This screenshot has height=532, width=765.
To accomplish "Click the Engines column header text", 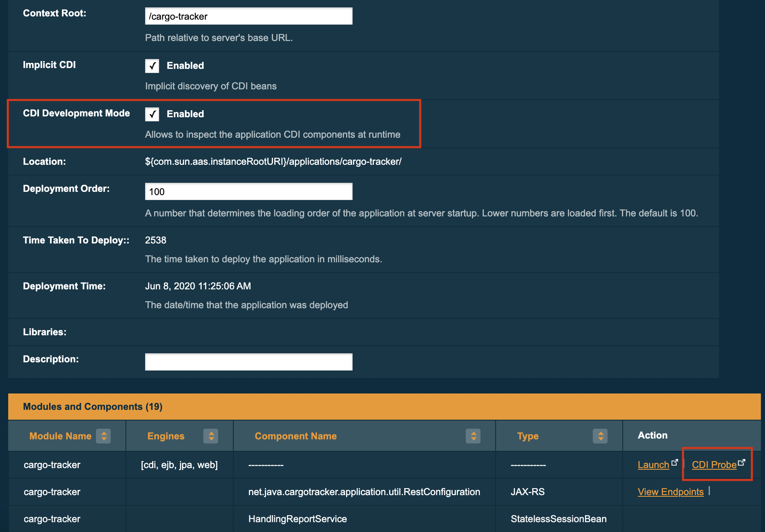I will [x=166, y=436].
